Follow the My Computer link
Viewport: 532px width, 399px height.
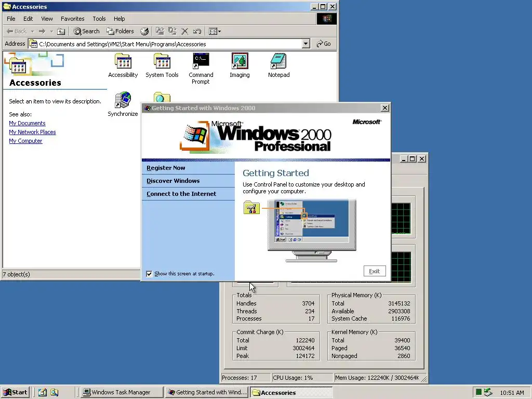[x=25, y=141]
